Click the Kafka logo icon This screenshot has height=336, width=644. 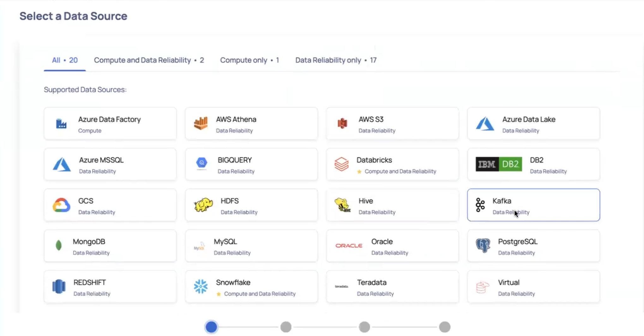(x=480, y=205)
